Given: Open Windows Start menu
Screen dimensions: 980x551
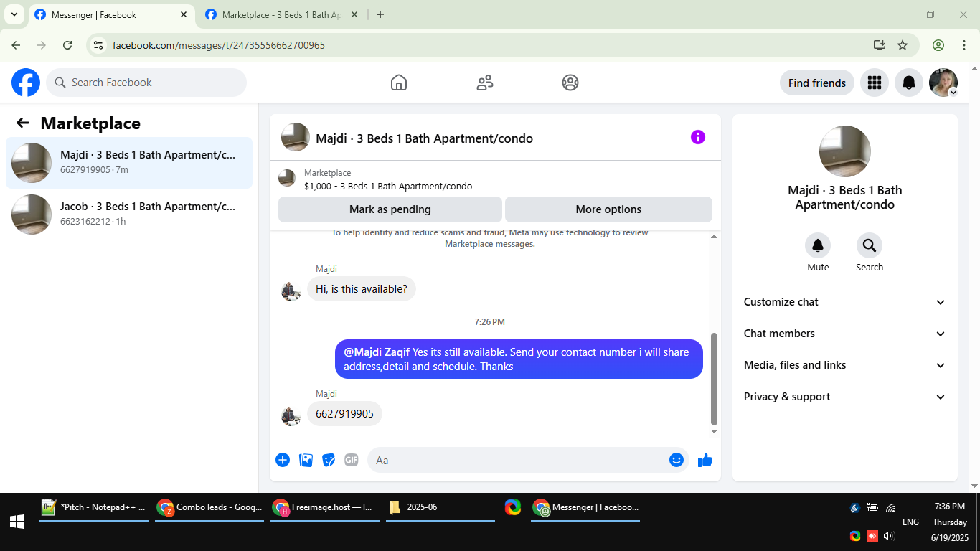Looking at the screenshot, I should point(17,522).
